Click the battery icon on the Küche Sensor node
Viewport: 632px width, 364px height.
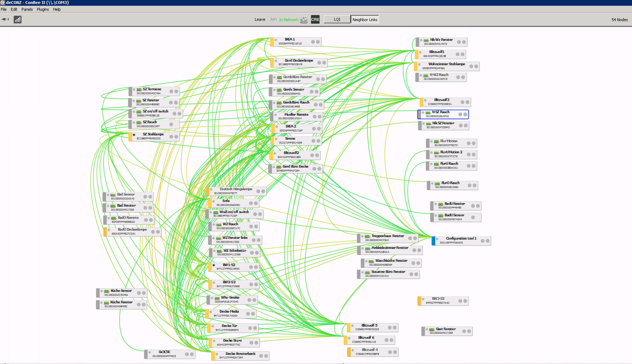point(107,291)
